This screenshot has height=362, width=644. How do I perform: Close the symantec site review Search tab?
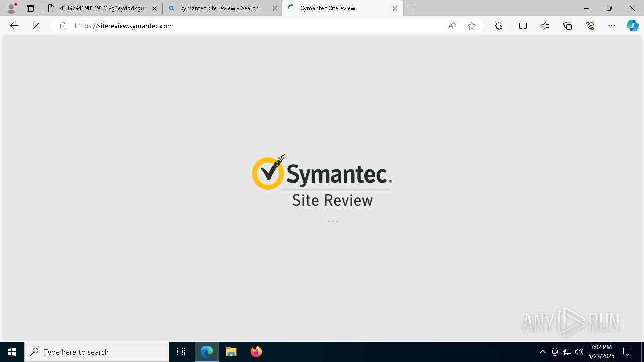tap(275, 8)
